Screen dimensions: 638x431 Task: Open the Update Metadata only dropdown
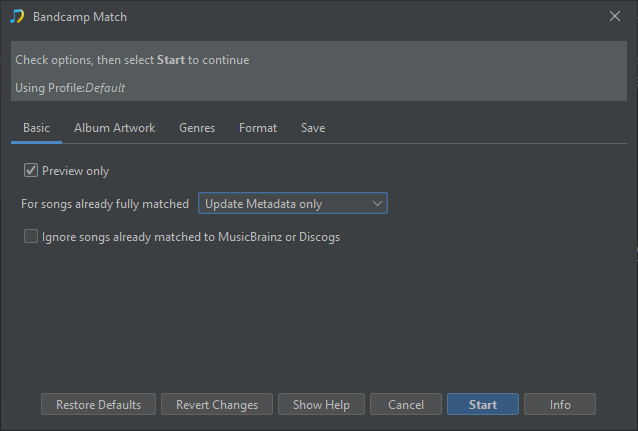293,203
